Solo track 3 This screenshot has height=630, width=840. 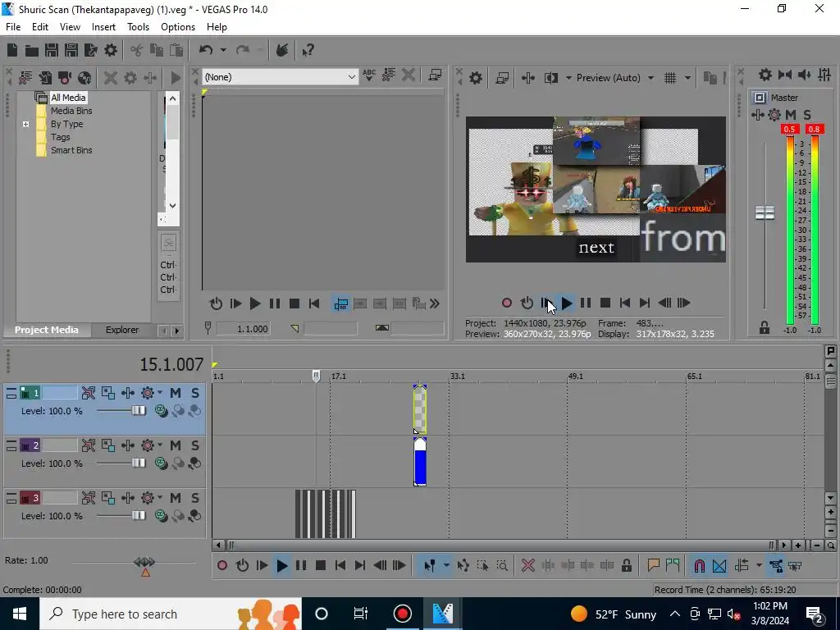tap(195, 498)
